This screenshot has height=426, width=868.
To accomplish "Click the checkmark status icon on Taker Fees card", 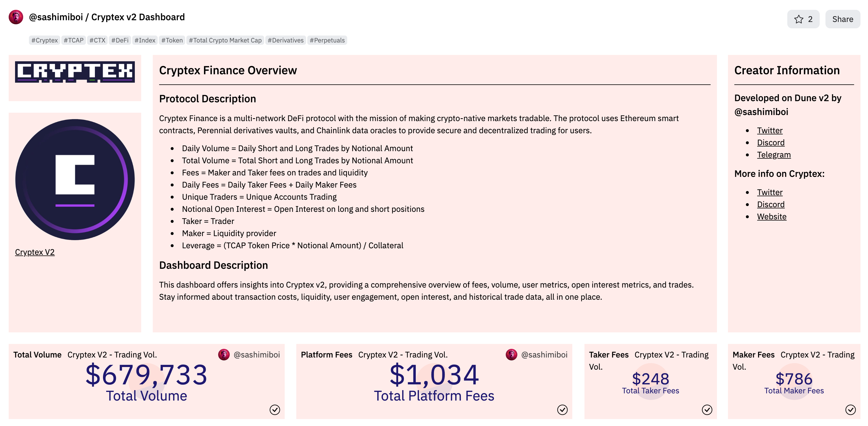I will 707,410.
